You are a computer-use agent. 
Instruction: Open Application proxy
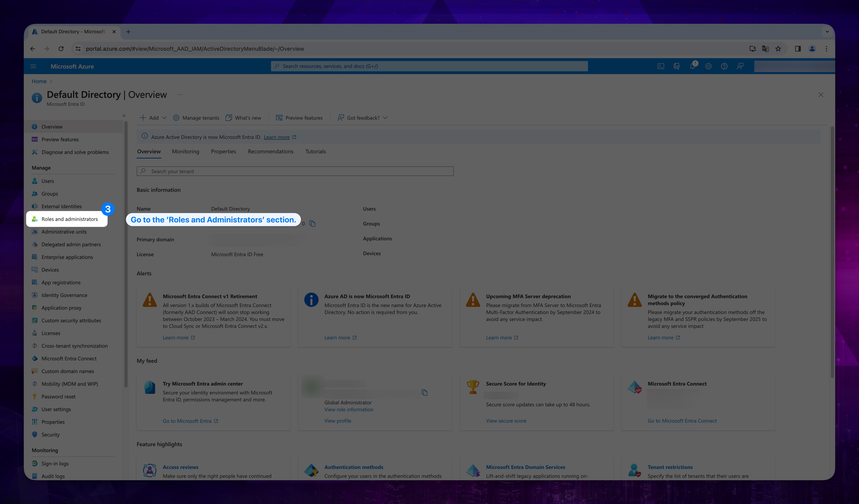61,308
